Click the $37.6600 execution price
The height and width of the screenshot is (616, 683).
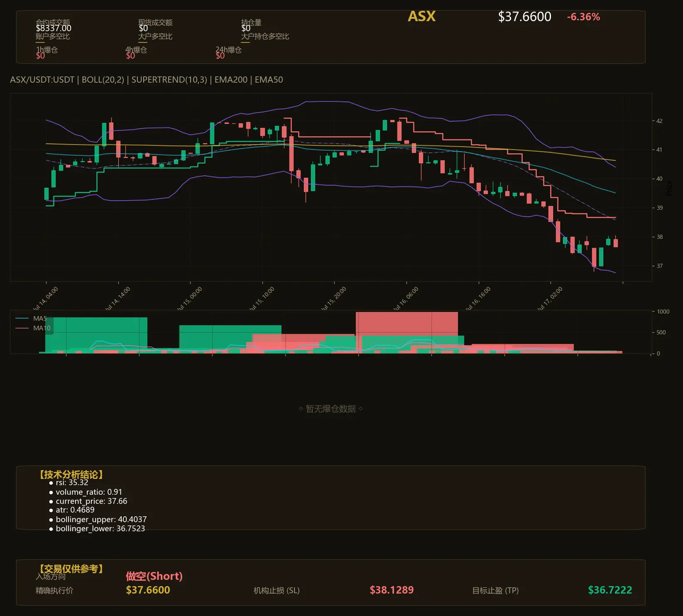coord(148,590)
